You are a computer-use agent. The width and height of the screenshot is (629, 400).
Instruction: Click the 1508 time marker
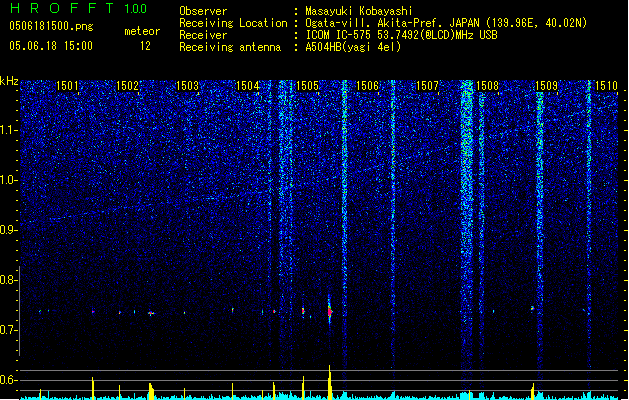click(487, 86)
